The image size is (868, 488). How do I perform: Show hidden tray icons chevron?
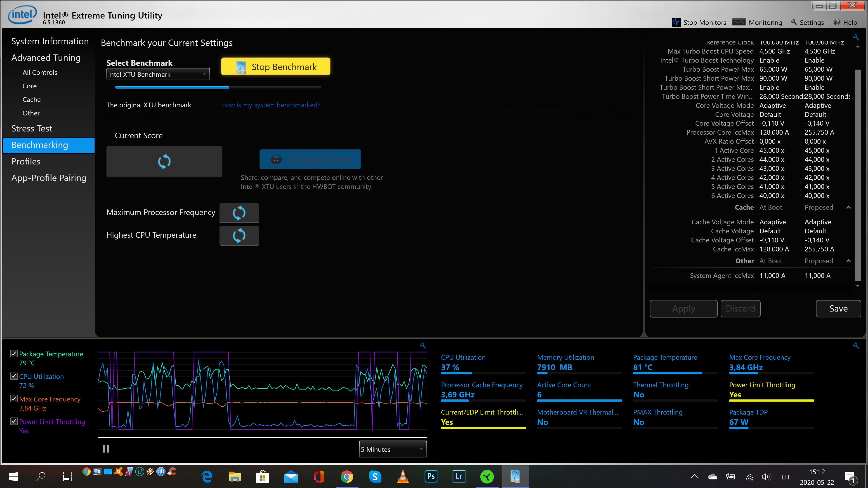[694, 476]
